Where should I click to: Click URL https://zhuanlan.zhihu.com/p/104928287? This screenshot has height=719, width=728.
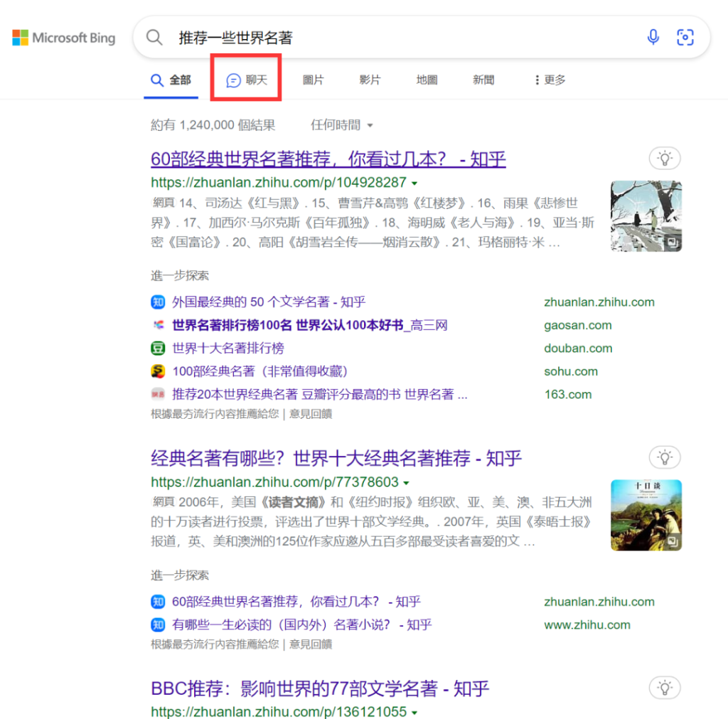279,183
